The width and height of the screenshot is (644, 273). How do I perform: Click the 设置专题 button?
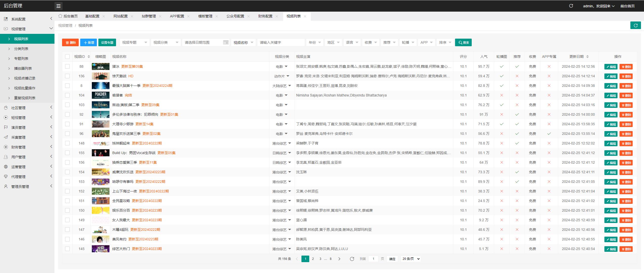point(107,42)
